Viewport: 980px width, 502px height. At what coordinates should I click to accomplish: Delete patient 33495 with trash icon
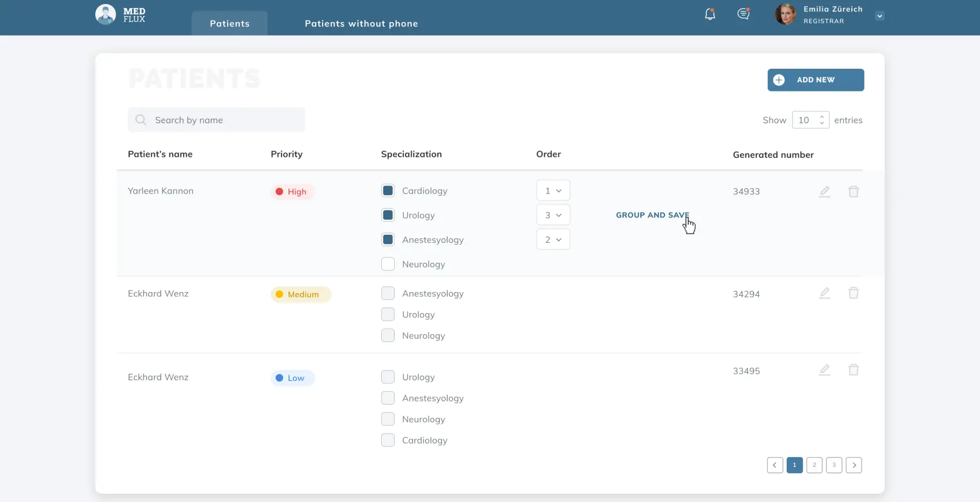coord(853,370)
